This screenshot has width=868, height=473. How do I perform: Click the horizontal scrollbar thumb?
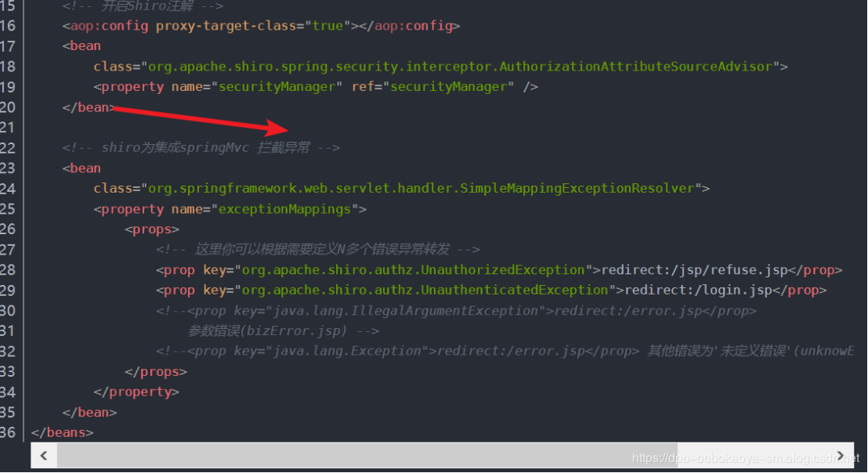point(367,456)
